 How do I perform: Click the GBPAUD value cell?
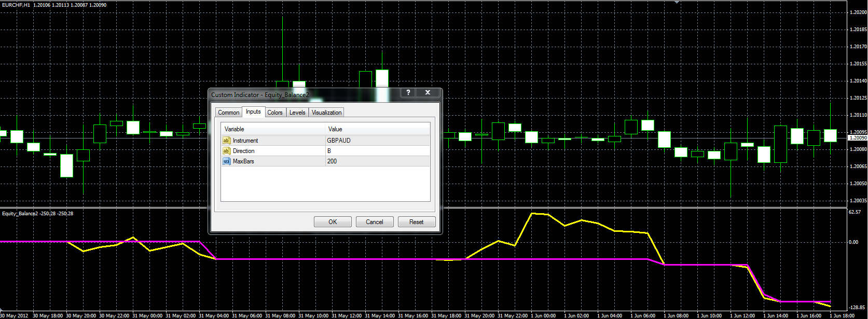[x=378, y=141]
